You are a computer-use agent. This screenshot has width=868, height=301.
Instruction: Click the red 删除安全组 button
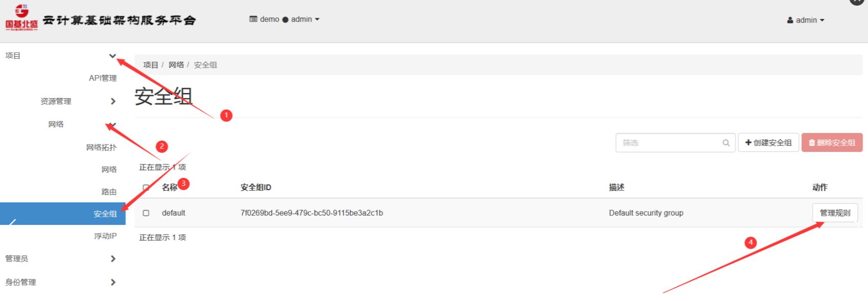coord(832,143)
